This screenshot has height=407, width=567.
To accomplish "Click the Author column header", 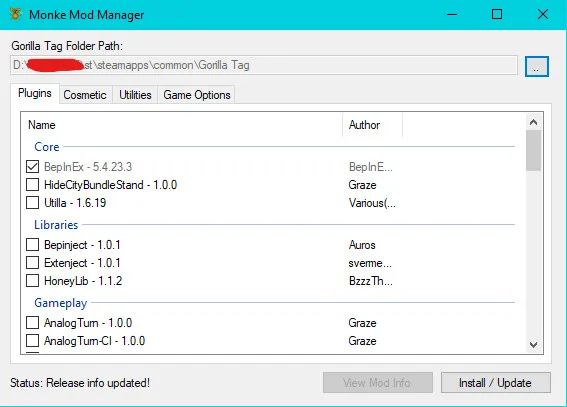I will 372,125.
